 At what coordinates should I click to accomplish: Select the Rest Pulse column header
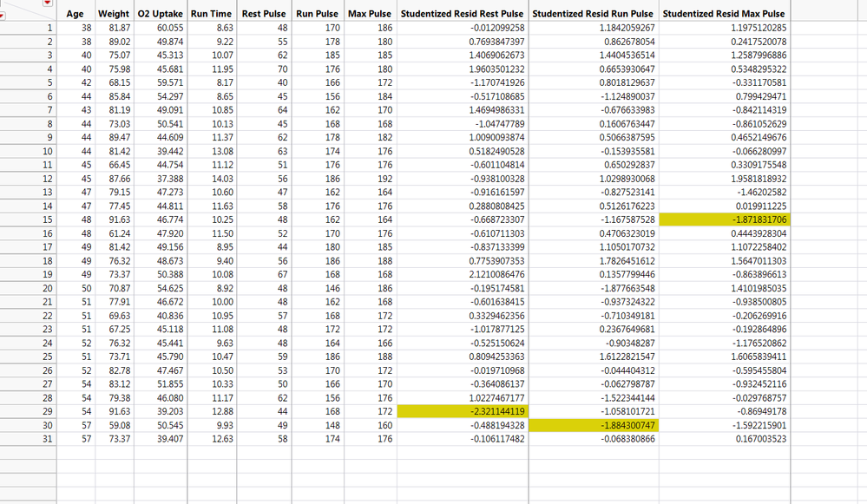click(264, 14)
